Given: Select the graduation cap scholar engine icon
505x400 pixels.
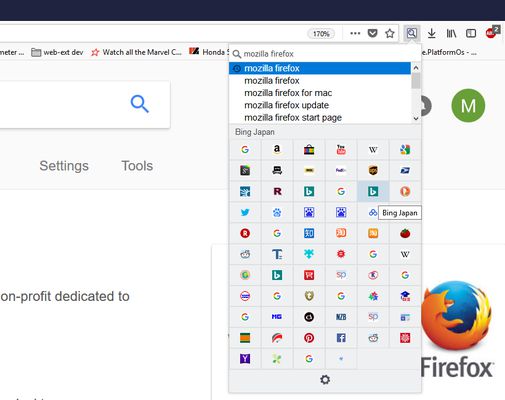Looking at the screenshot, I should [x=405, y=296].
